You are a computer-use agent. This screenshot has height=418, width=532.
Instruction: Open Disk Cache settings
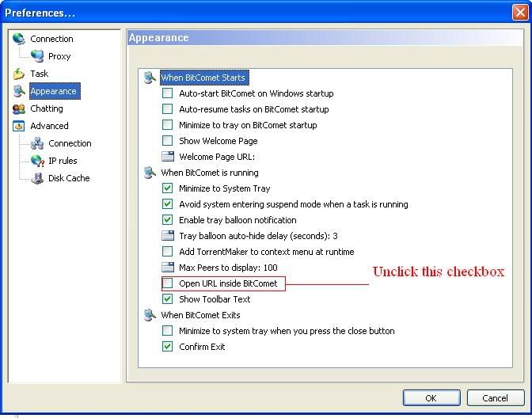pyautogui.click(x=69, y=178)
